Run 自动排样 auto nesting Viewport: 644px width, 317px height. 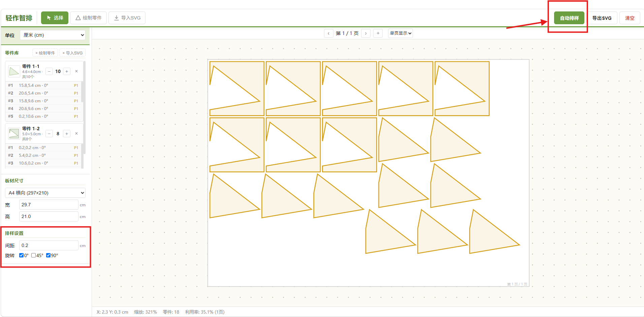pos(569,18)
